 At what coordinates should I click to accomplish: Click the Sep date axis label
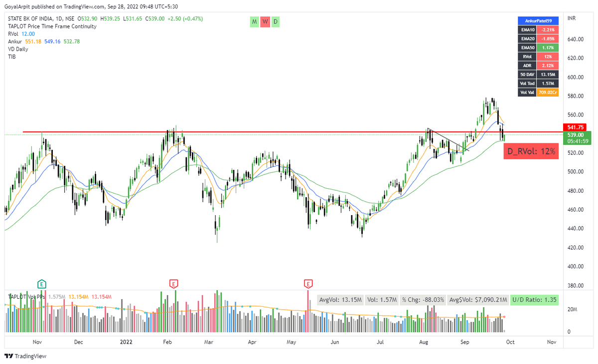[465, 342]
